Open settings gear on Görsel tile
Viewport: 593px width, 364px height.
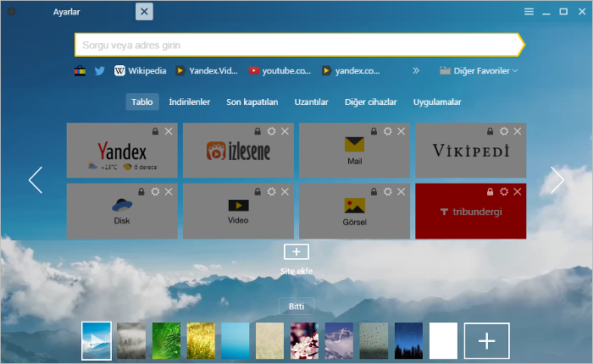pyautogui.click(x=388, y=191)
